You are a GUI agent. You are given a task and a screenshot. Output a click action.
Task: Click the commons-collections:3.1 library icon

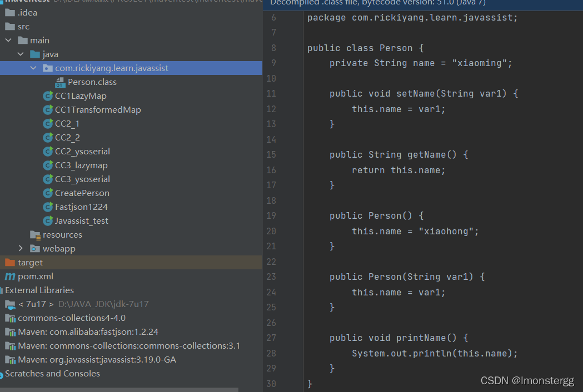coord(10,346)
